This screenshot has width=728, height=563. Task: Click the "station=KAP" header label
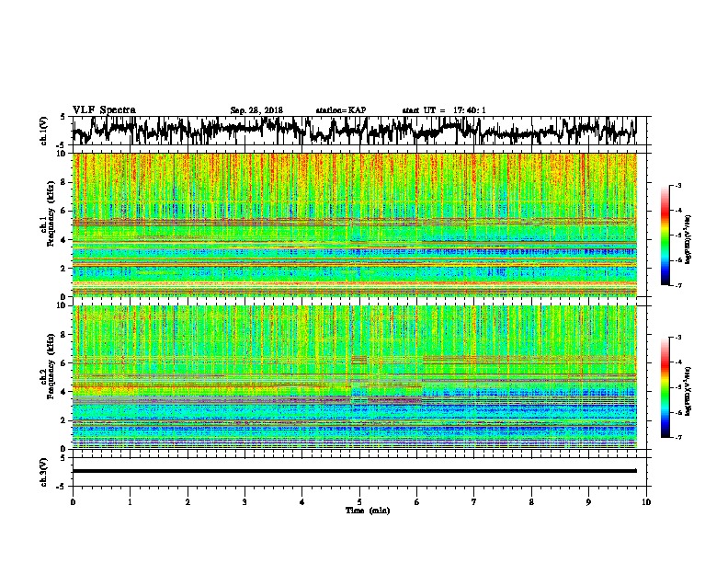[341, 110]
